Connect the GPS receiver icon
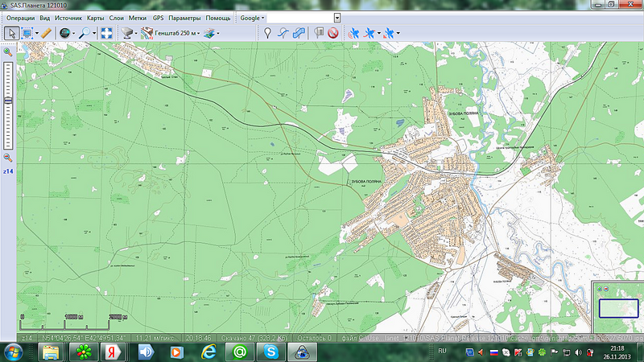The width and height of the screenshot is (644, 362). 353,33
